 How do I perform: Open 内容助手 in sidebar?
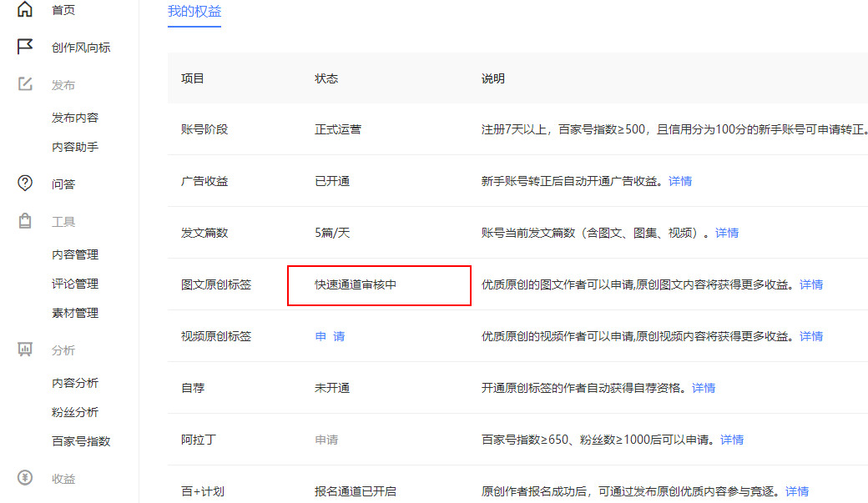[75, 147]
